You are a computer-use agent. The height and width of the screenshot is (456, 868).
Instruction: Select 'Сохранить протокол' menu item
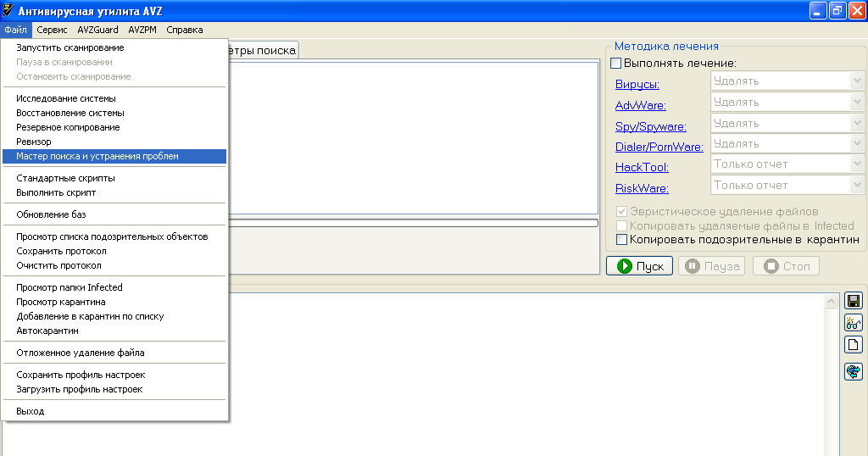pos(114,251)
